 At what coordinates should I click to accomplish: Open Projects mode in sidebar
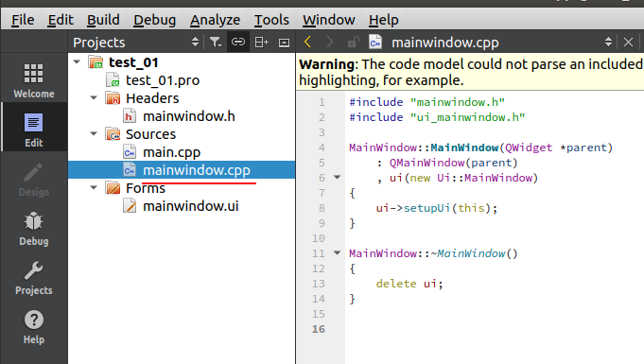pos(34,278)
